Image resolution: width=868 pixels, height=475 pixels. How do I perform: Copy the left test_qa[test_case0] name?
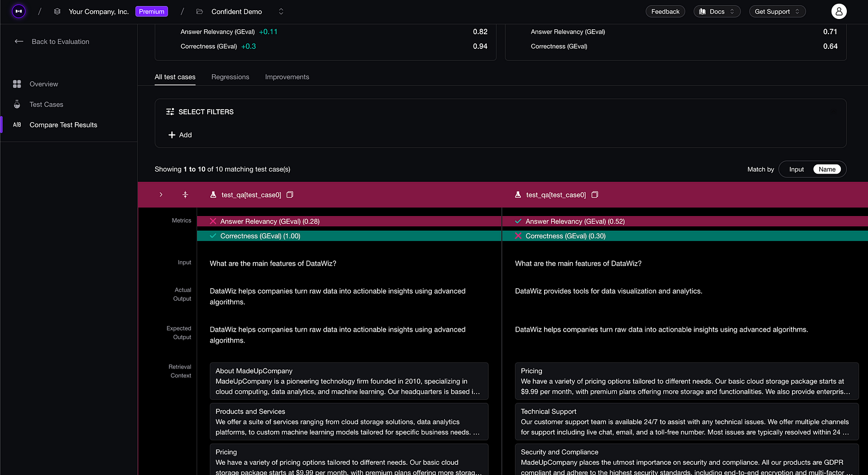click(x=290, y=195)
